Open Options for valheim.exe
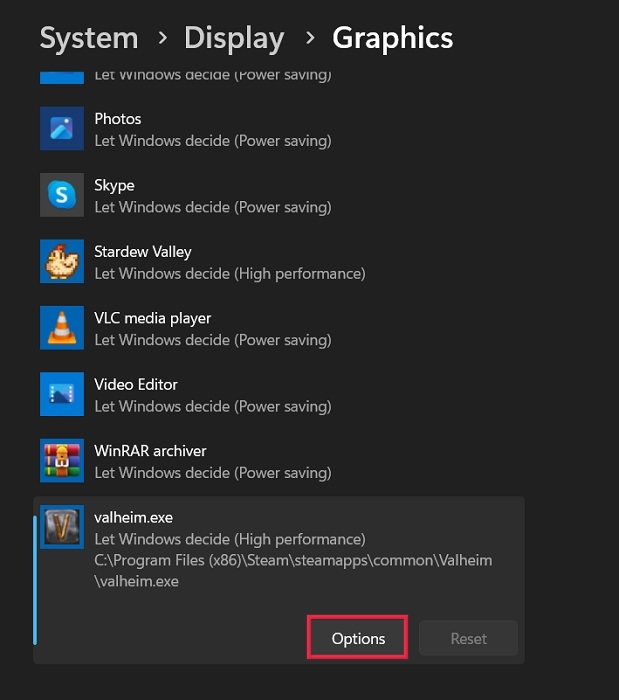 (x=357, y=638)
